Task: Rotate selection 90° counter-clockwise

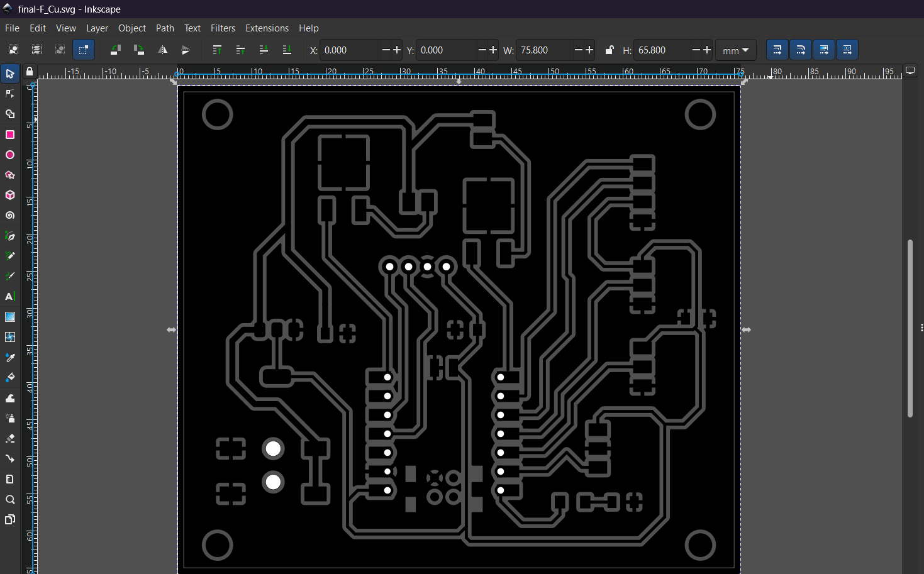Action: coord(116,50)
